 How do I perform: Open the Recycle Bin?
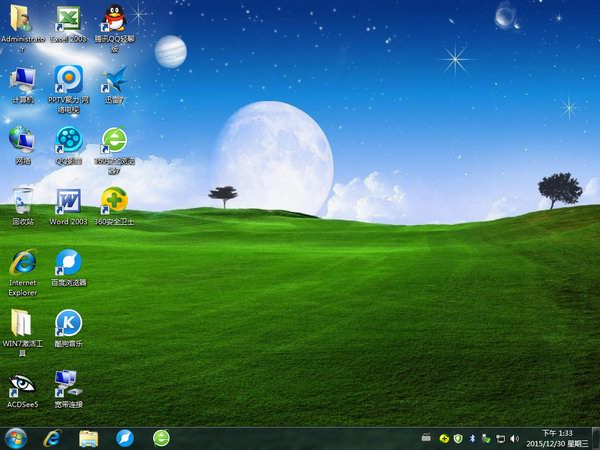tap(22, 200)
